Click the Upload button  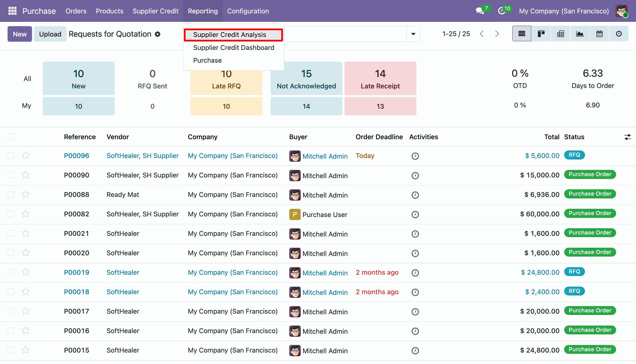tap(50, 34)
